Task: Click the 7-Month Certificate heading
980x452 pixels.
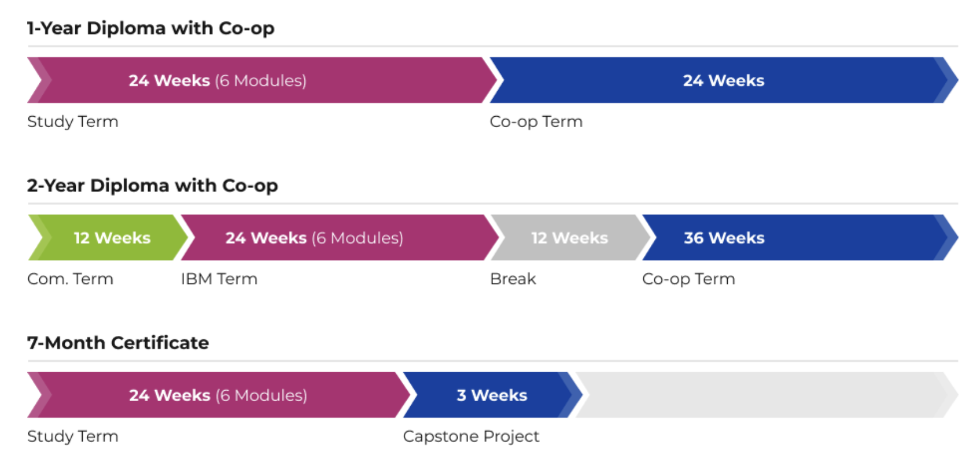Action: (x=118, y=343)
